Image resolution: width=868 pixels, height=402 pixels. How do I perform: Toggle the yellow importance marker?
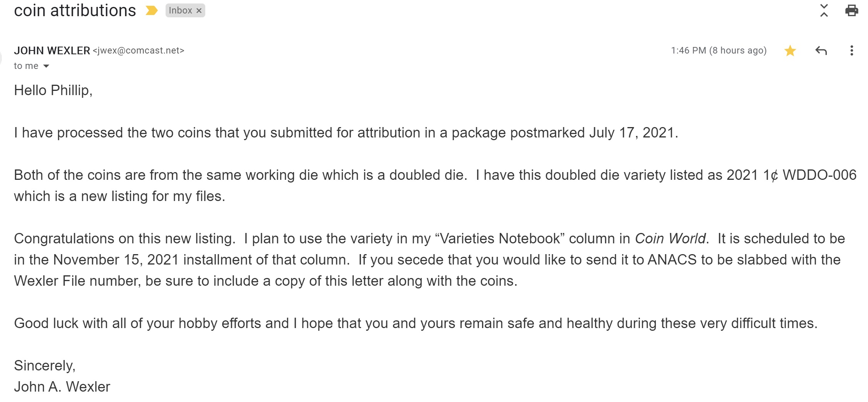[152, 11]
